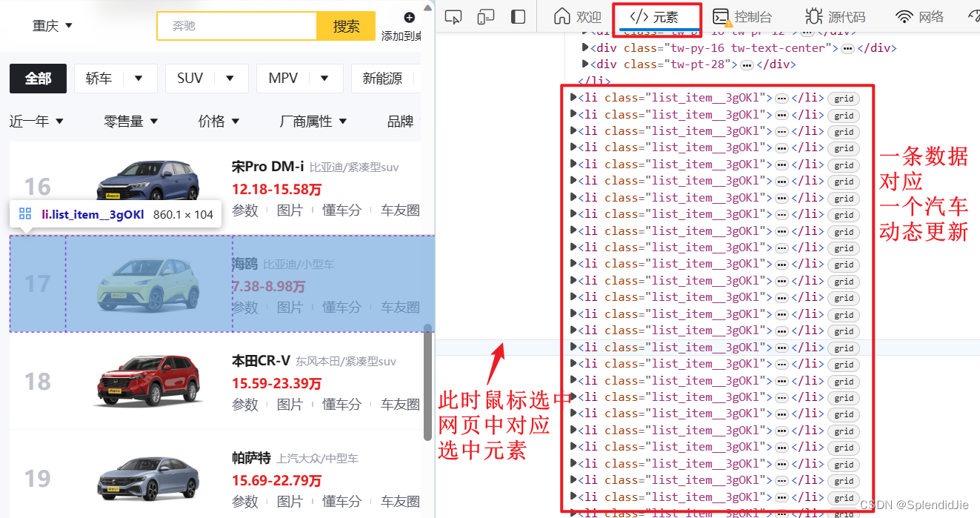Switch to the 欢迎 DevTools tab
980x518 pixels.
tap(578, 16)
